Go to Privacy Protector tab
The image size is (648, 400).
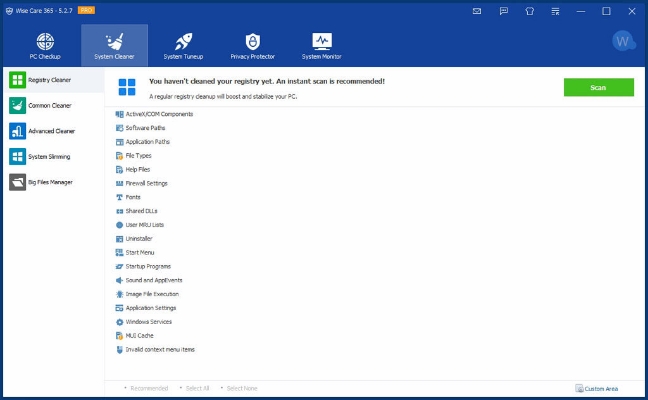pyautogui.click(x=253, y=46)
